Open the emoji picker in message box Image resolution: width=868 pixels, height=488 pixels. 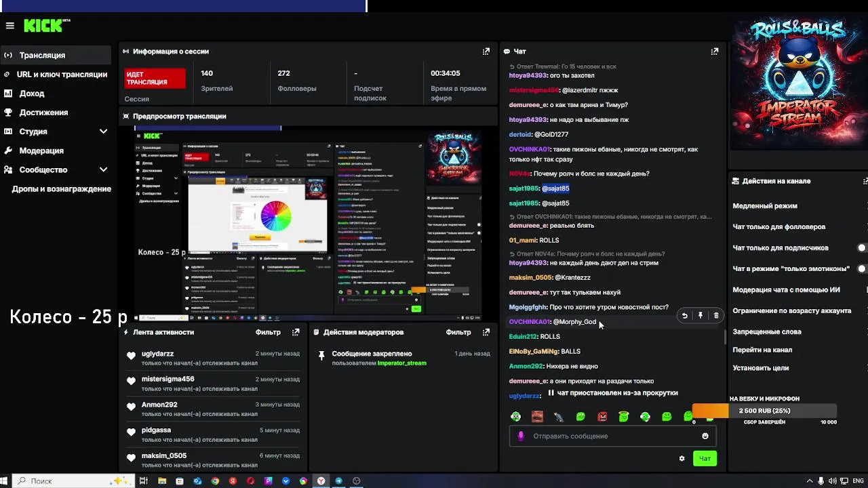[705, 436]
